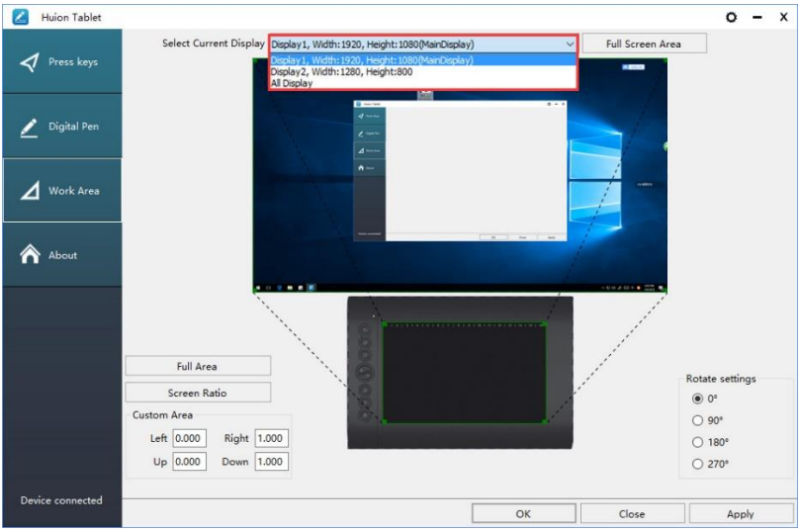This screenshot has height=532, width=800.
Task: Open the About tab
Action: tap(62, 254)
